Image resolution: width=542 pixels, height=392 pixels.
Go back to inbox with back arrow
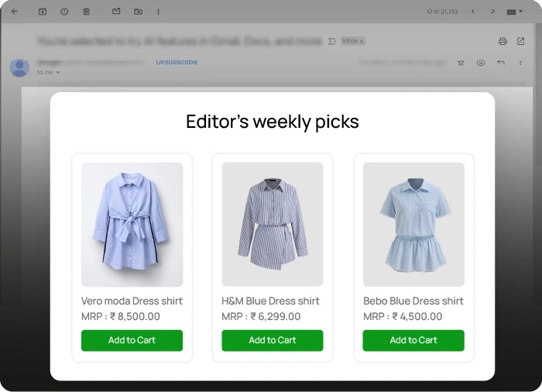click(15, 12)
